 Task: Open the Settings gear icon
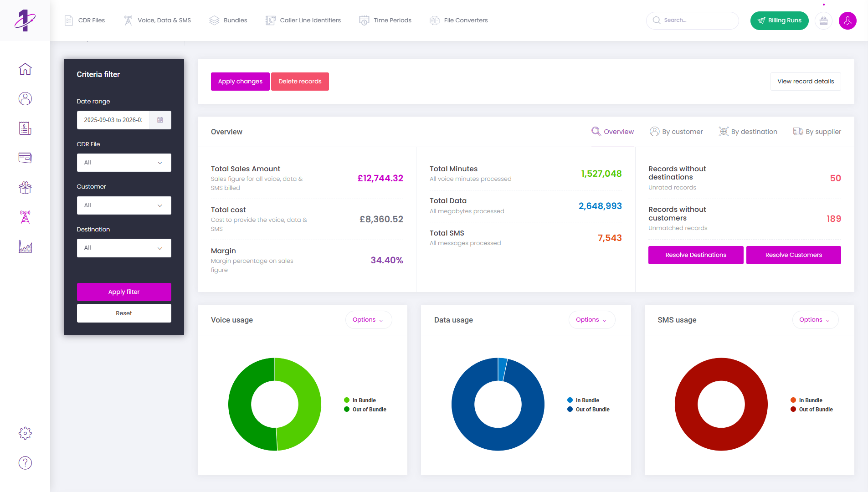(x=25, y=433)
